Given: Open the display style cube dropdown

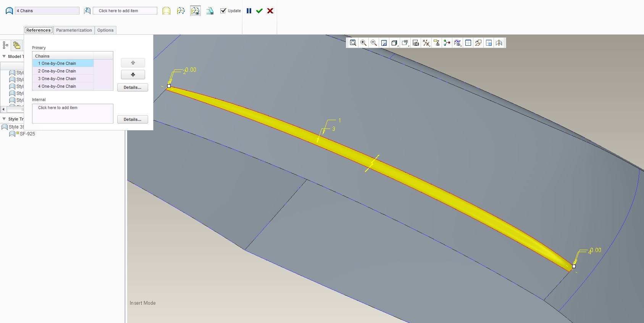Looking at the screenshot, I should 395,43.
